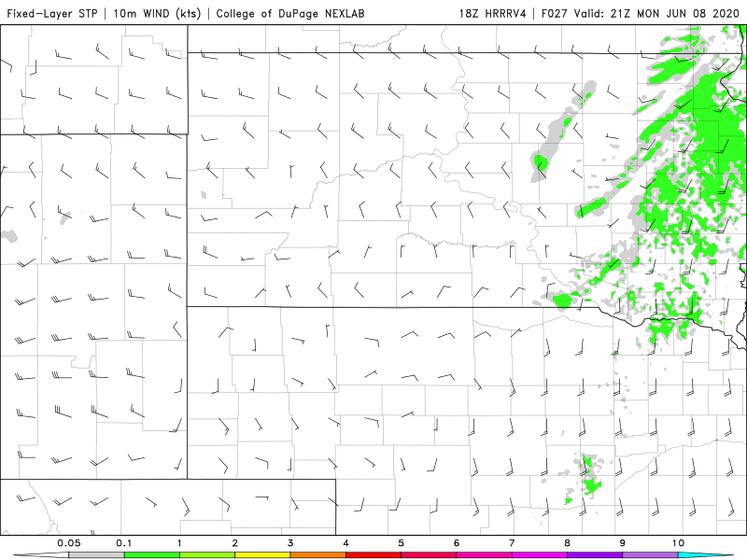Select the hot pink 6–7 color bar segment
This screenshot has width=747, height=560.
click(484, 555)
